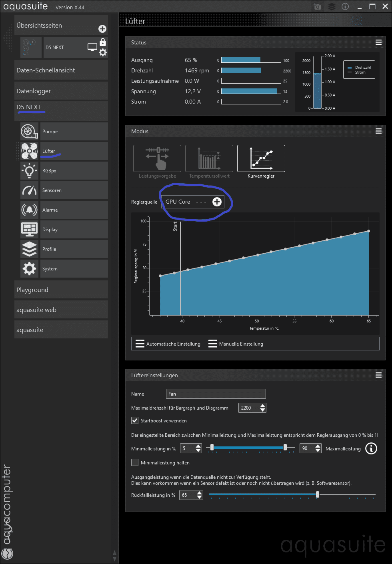Open the System menu entry
392x564 pixels.
coord(74,268)
